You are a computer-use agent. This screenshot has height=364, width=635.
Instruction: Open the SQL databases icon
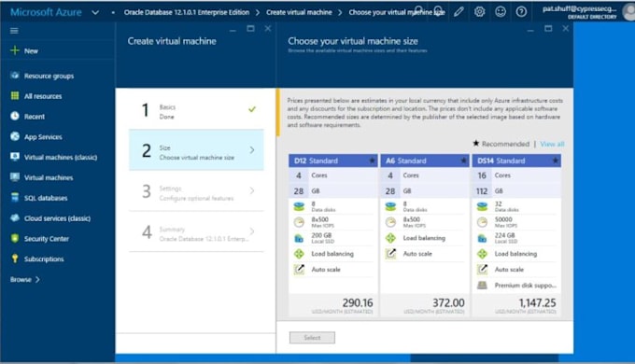pyautogui.click(x=15, y=197)
